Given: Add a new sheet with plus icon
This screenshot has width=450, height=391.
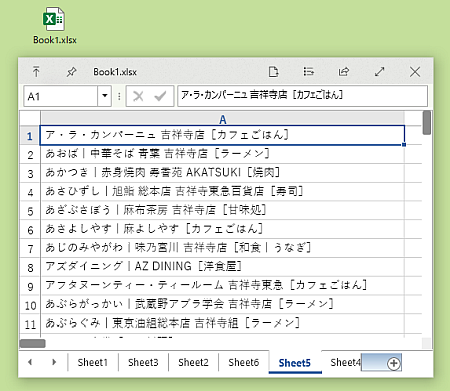Looking at the screenshot, I should (x=393, y=363).
